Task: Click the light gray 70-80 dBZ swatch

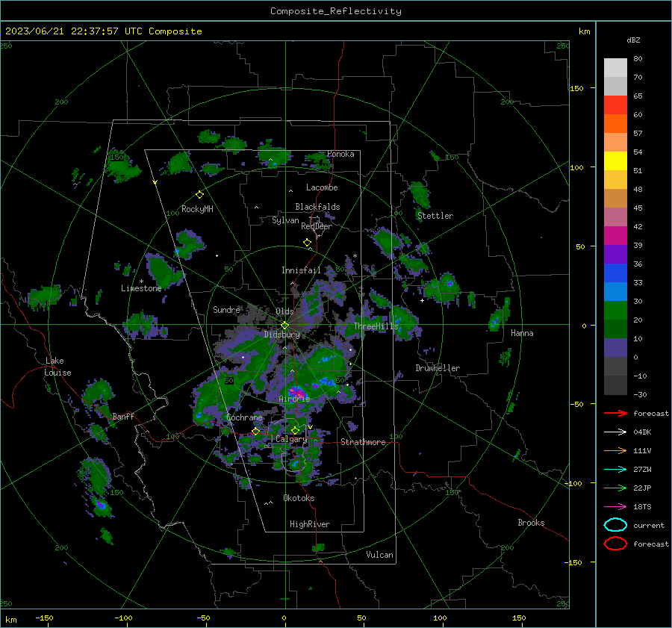Action: coord(615,68)
